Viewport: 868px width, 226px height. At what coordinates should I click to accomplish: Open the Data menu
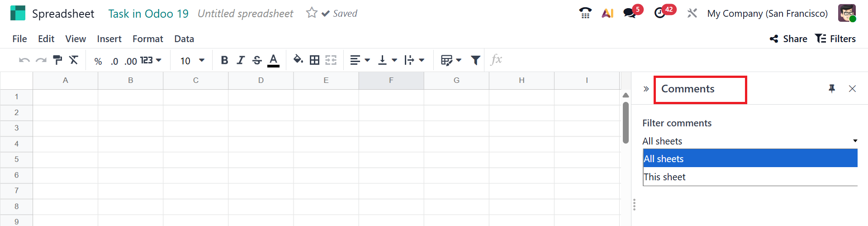click(x=184, y=39)
